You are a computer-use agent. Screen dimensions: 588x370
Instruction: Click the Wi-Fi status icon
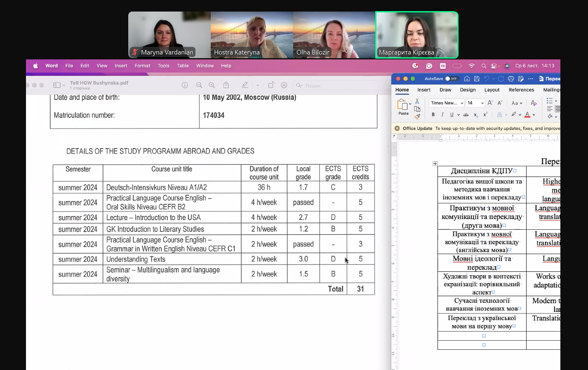click(x=472, y=66)
